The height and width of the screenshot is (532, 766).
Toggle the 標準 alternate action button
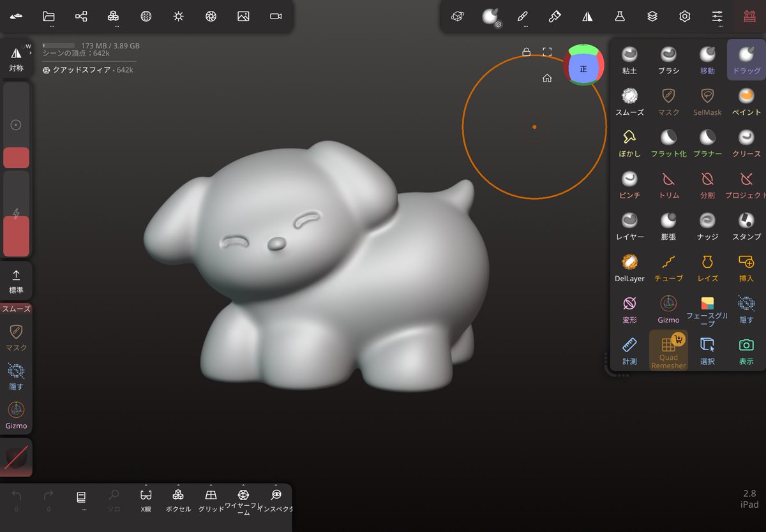click(17, 281)
